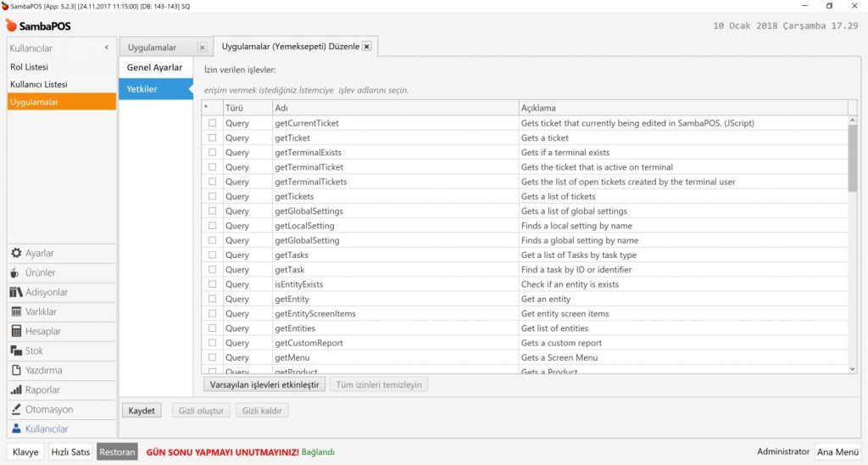Click Varsayılan işlevleri etkinleştir button
The image size is (868, 465).
[x=264, y=384]
